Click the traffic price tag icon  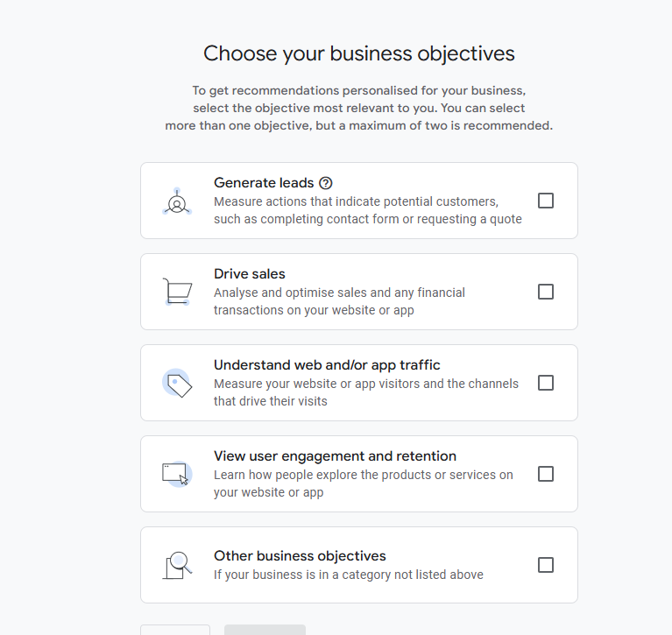pyautogui.click(x=178, y=384)
